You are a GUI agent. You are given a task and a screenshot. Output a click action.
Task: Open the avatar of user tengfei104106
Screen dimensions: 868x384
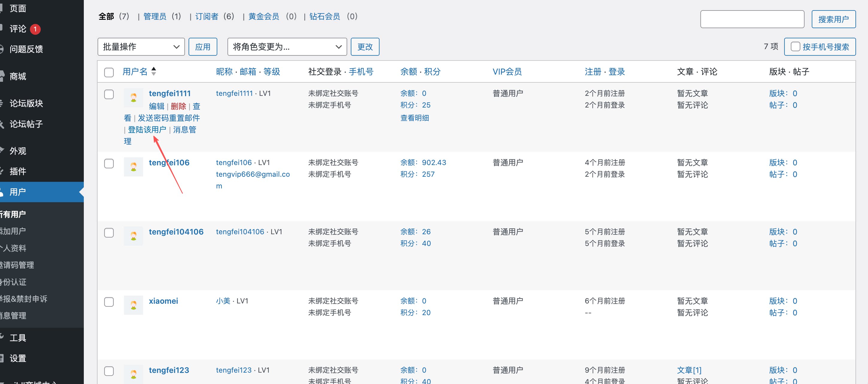[133, 236]
